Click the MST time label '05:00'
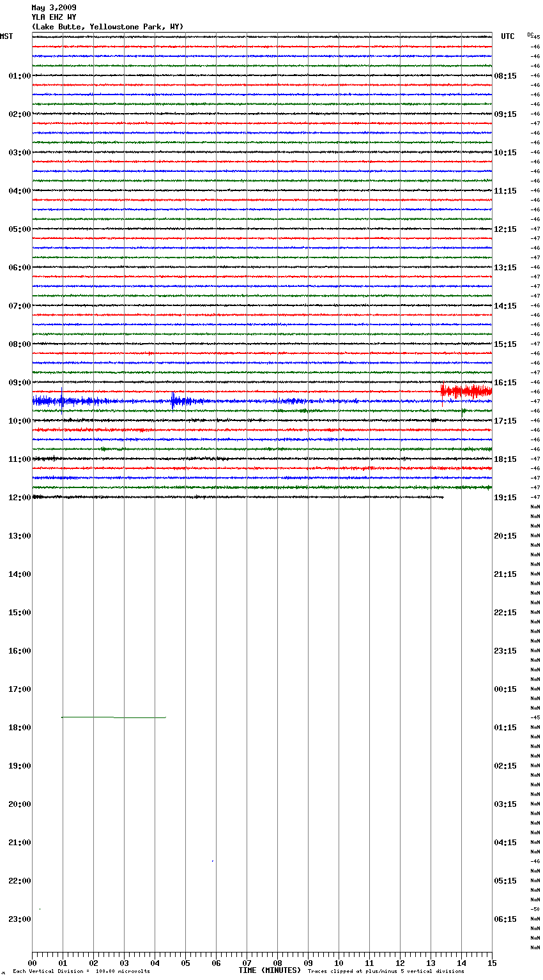This screenshot has width=543, height=980. click(x=20, y=229)
